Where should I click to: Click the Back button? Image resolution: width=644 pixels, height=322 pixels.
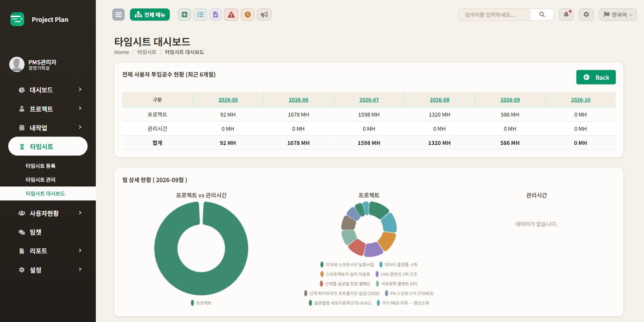pyautogui.click(x=596, y=77)
